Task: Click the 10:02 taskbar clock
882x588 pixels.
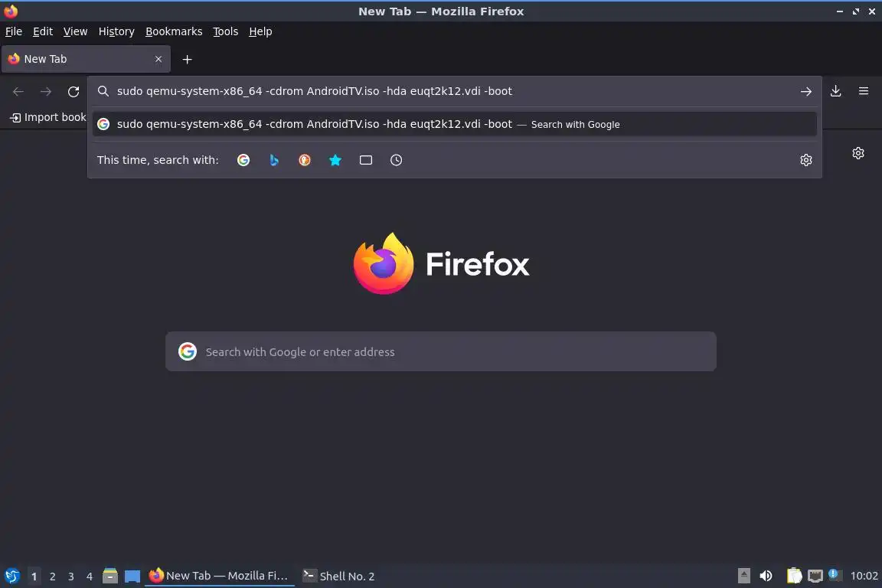Action: point(864,576)
